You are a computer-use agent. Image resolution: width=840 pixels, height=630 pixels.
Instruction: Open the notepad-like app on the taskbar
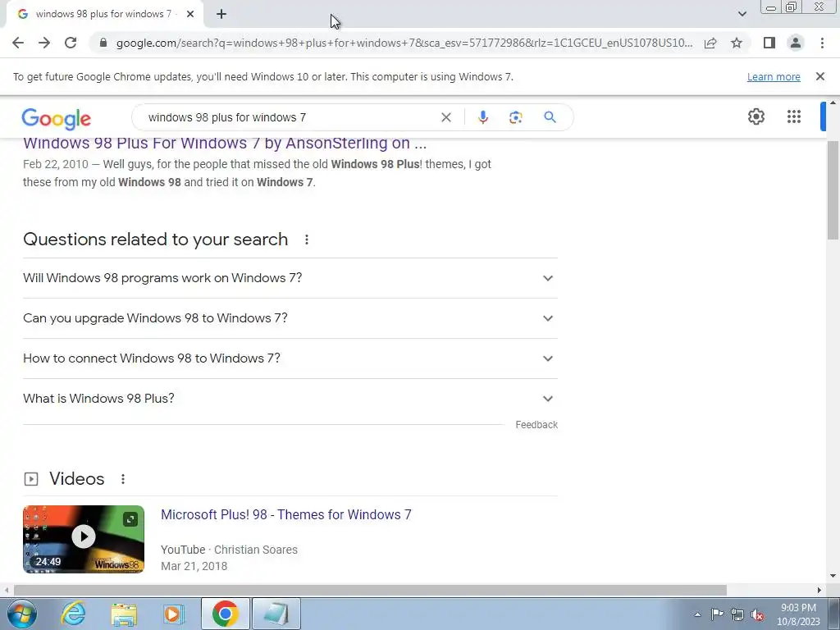(x=276, y=614)
